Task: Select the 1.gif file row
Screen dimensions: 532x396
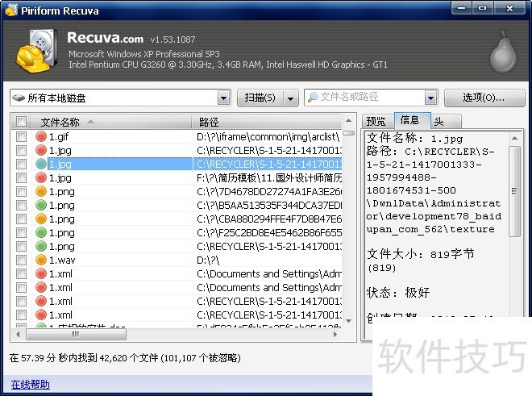Action: click(177, 136)
